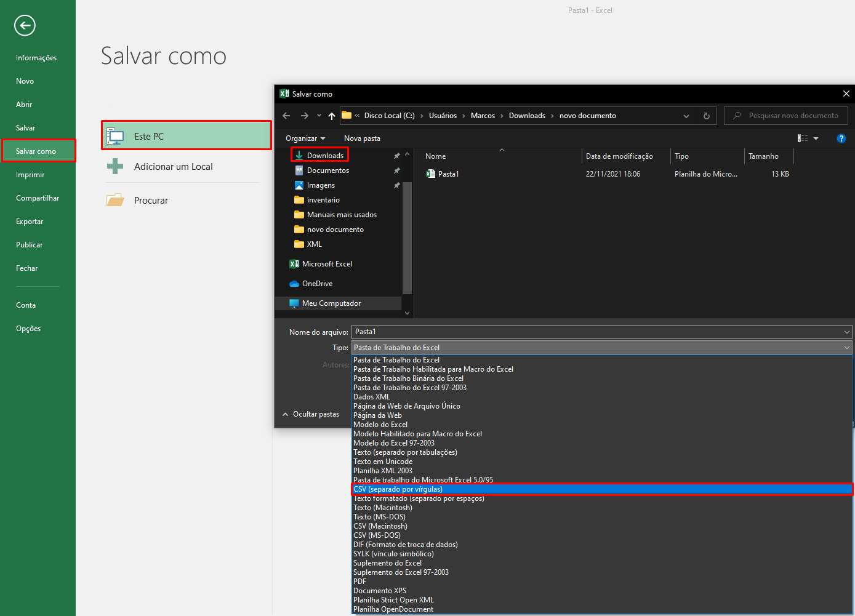Click the pin icon next to Imagens

point(397,185)
